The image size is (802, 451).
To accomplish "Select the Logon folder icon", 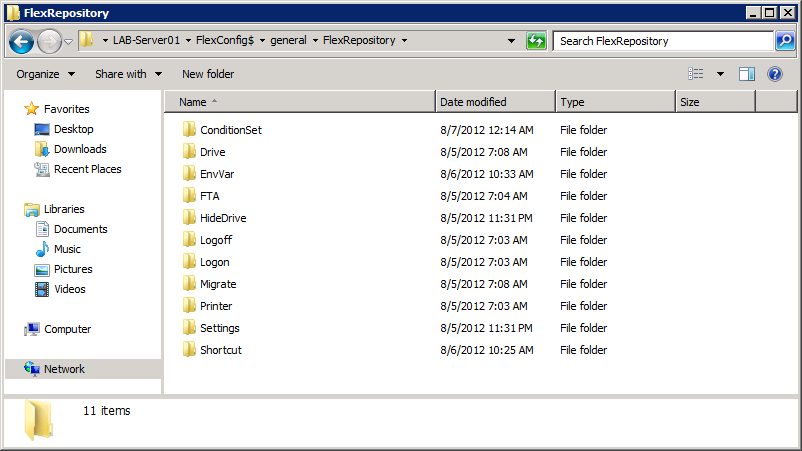I will [189, 261].
